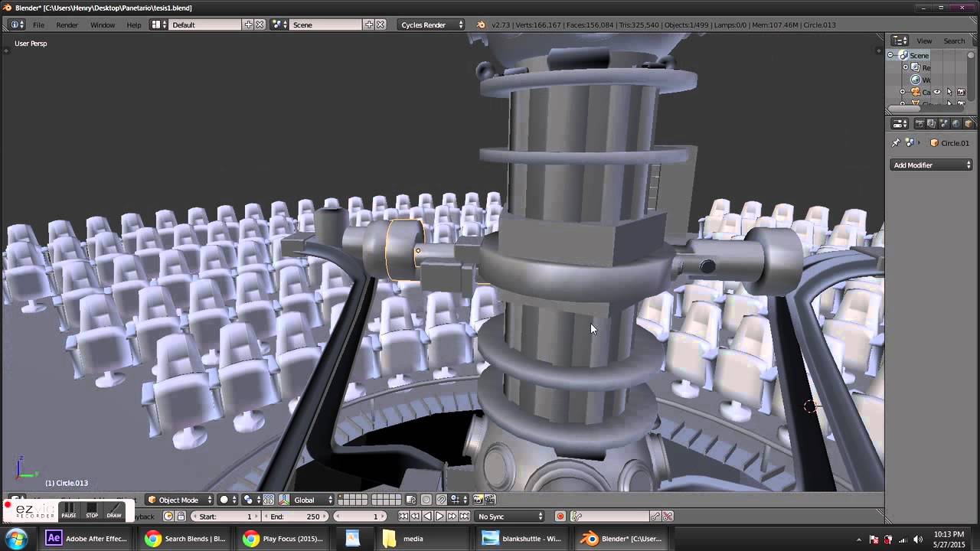Screen dimensions: 980x551
Task: Add a new screen layout
Action: (x=248, y=24)
